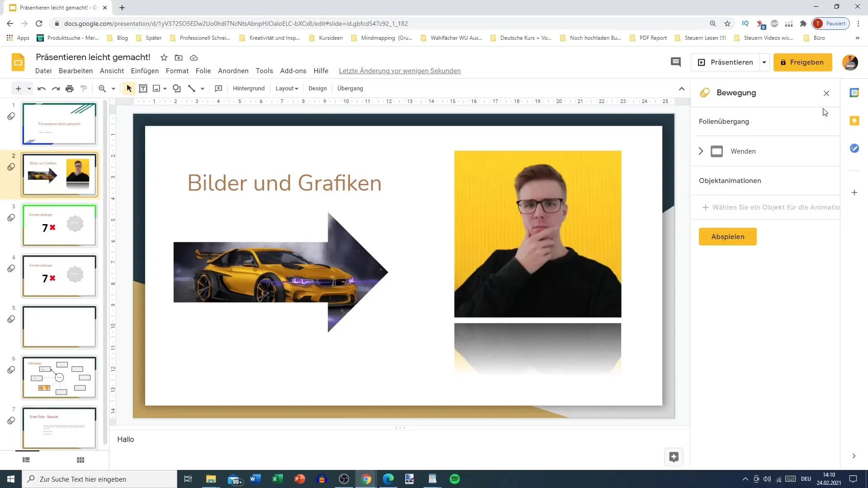The height and width of the screenshot is (488, 868).
Task: Open the Datei menu
Action: coord(43,71)
